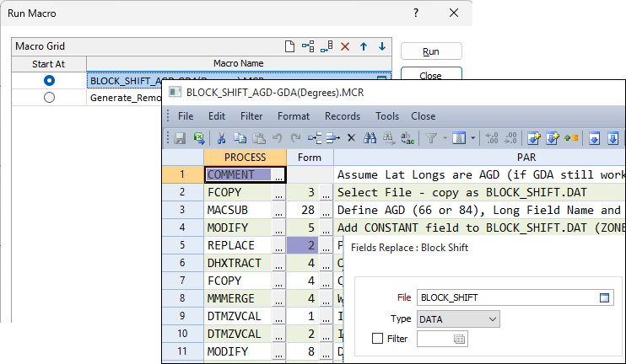
Task: Click the second blue arrow with star icon
Action: tap(552, 138)
